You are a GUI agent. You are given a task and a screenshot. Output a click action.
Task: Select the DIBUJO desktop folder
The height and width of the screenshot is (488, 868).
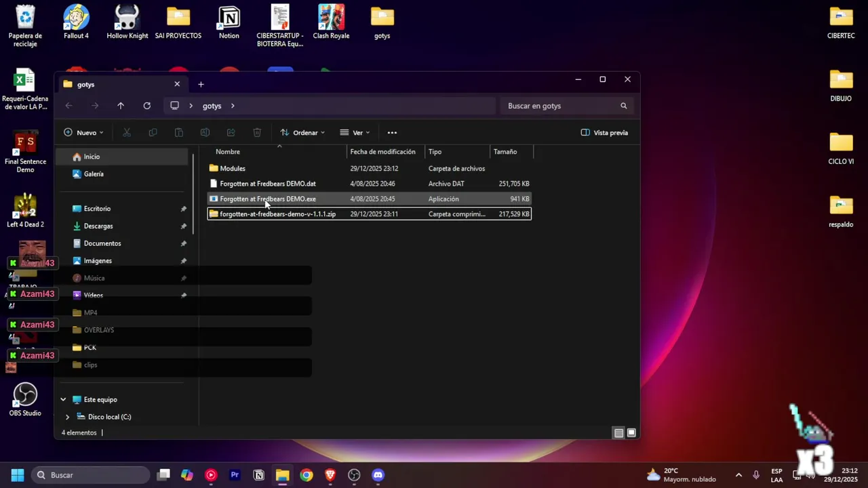tap(841, 85)
